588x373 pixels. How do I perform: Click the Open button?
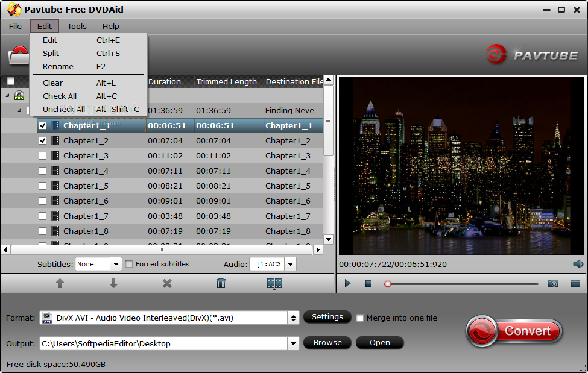pos(379,343)
